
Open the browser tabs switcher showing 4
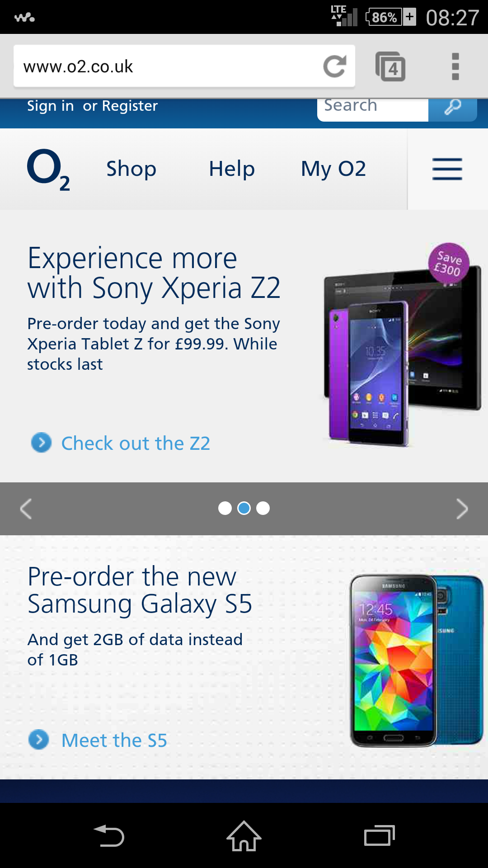pos(390,66)
